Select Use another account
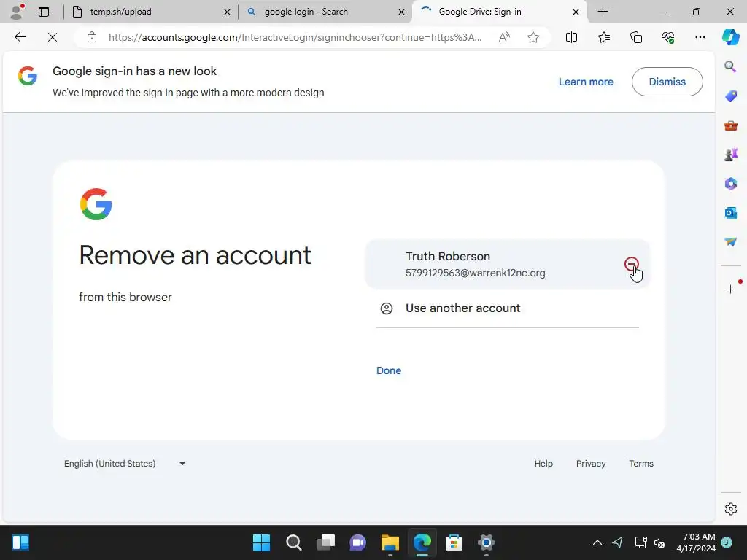Viewport: 747px width, 560px height. 508,308
